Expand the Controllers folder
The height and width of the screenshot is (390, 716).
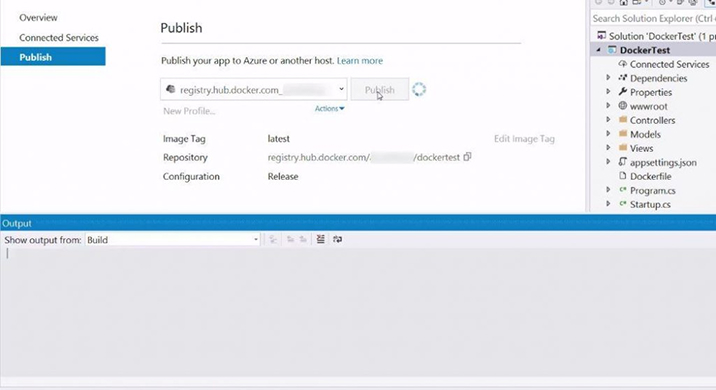pos(608,120)
